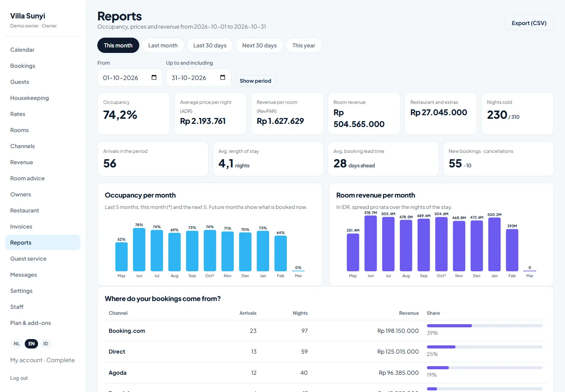Switch language to EN
Viewport: 565px width, 392px height.
click(31, 344)
